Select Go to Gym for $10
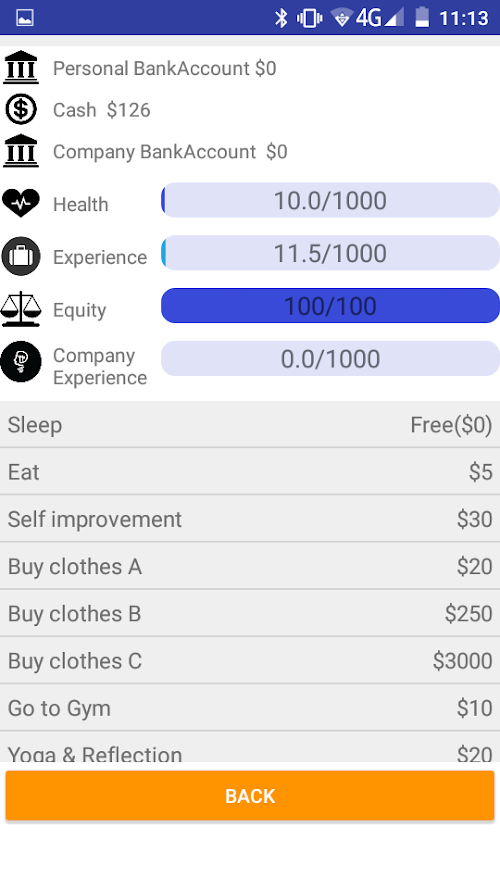Image resolution: width=500 pixels, height=889 pixels. (x=250, y=707)
